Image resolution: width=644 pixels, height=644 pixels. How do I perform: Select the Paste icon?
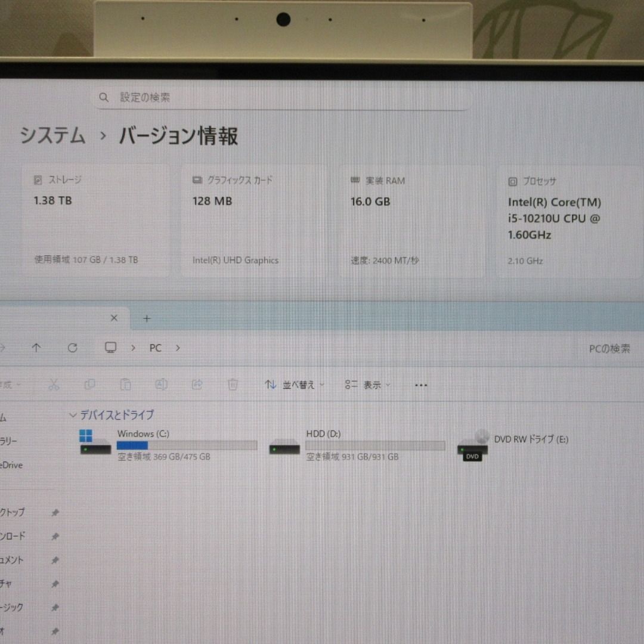(126, 385)
